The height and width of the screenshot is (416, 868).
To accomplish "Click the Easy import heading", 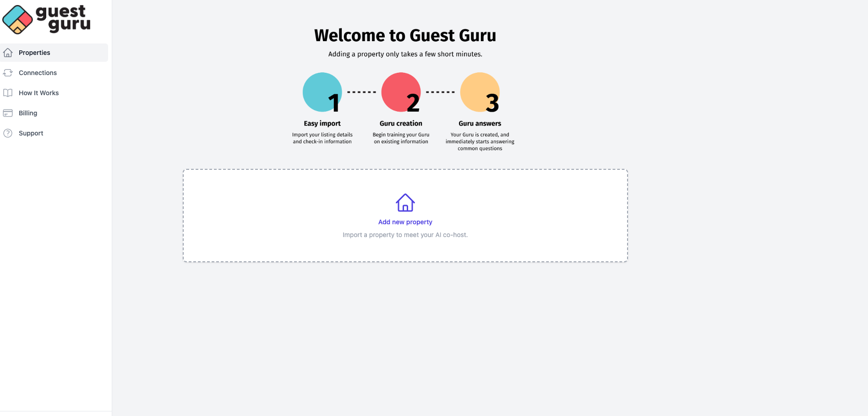I will [322, 124].
